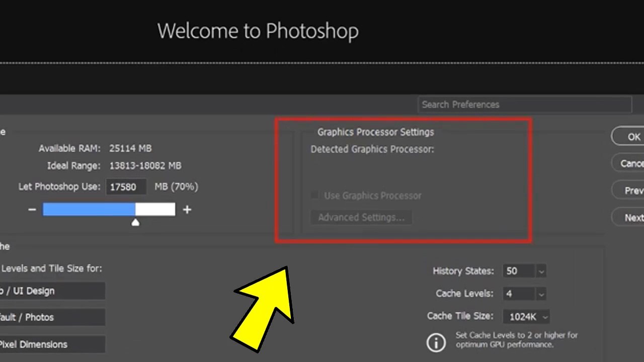Click the info icon near cache tip
Screen dimensions: 644x362
coord(436,342)
